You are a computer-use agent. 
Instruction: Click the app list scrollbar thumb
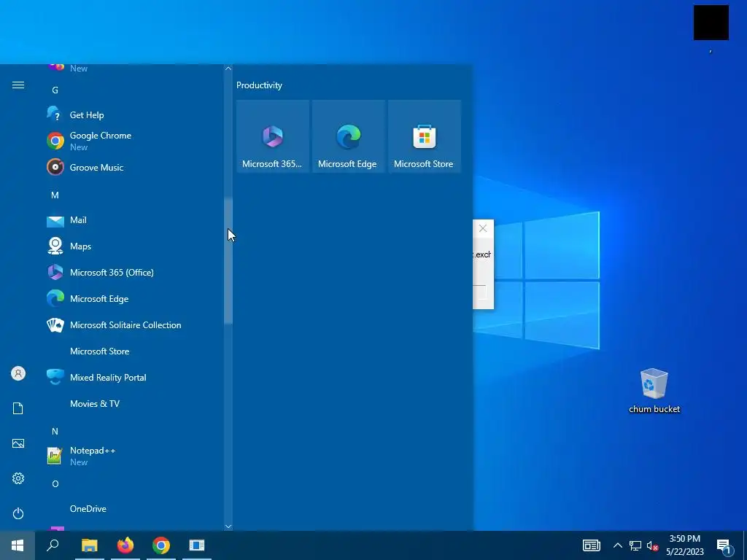[228, 260]
